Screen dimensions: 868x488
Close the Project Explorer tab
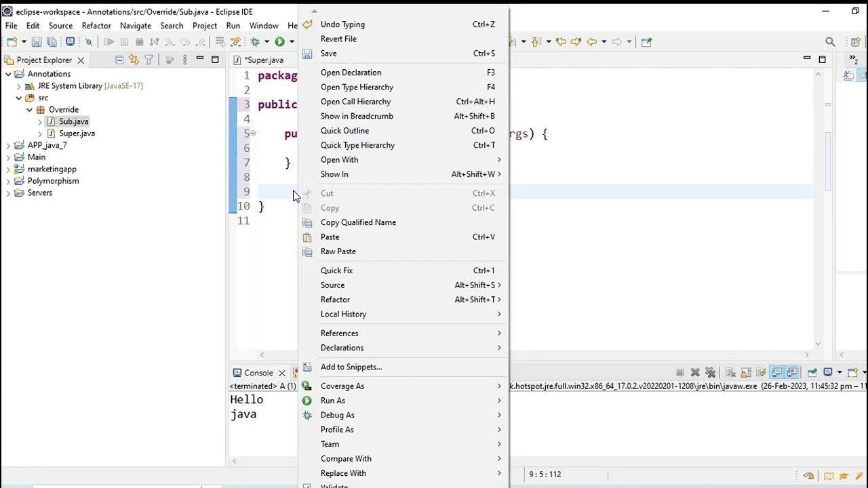81,60
